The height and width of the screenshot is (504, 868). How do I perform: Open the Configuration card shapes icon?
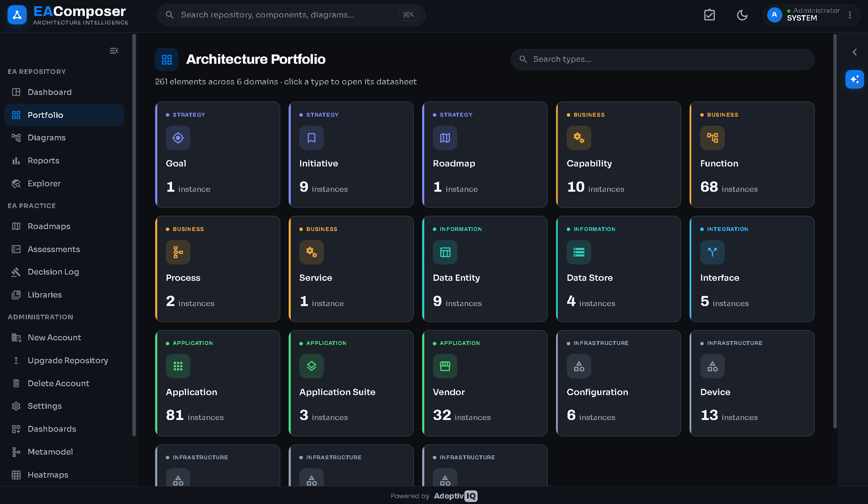pos(579,366)
